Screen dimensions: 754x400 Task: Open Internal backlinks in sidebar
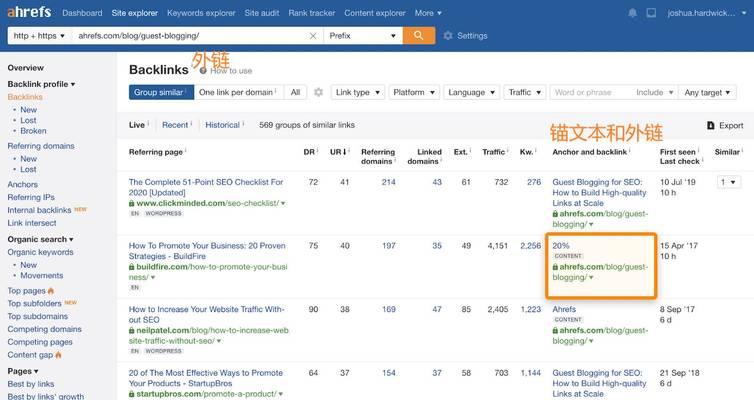[x=39, y=210]
